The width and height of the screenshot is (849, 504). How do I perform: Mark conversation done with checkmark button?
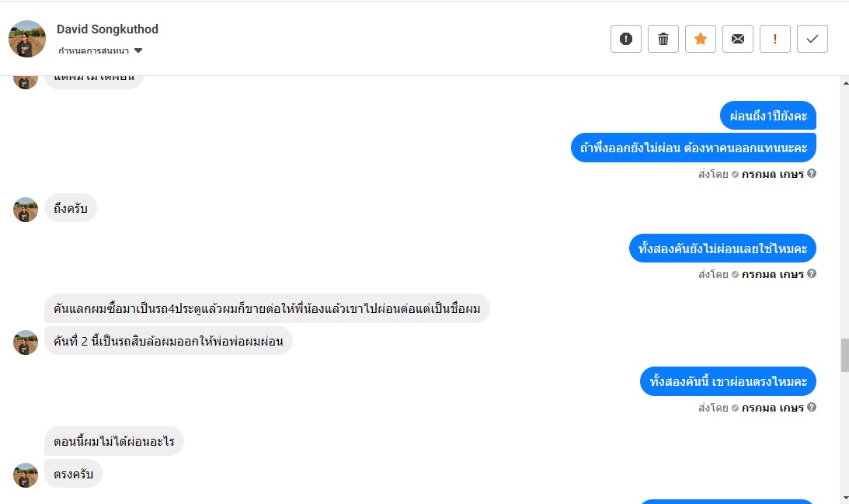[x=812, y=39]
